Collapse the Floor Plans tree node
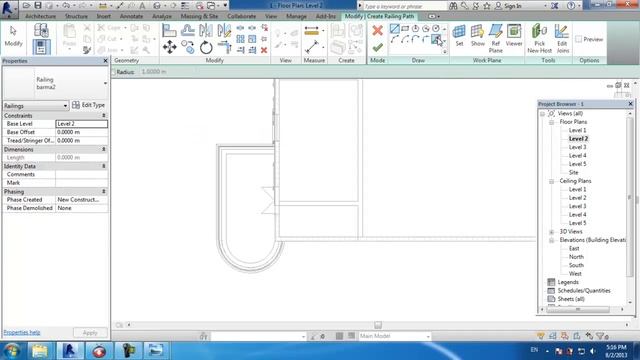The width and height of the screenshot is (640, 360). click(x=551, y=122)
